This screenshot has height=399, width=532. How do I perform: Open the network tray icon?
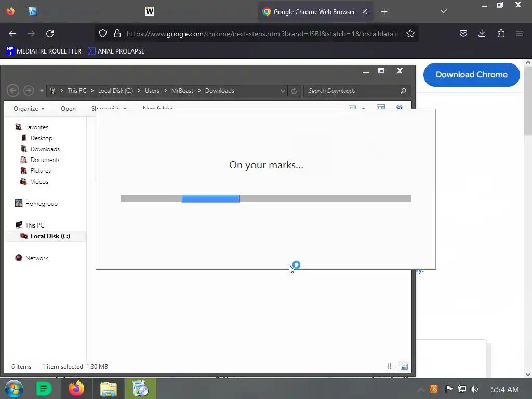tap(462, 389)
